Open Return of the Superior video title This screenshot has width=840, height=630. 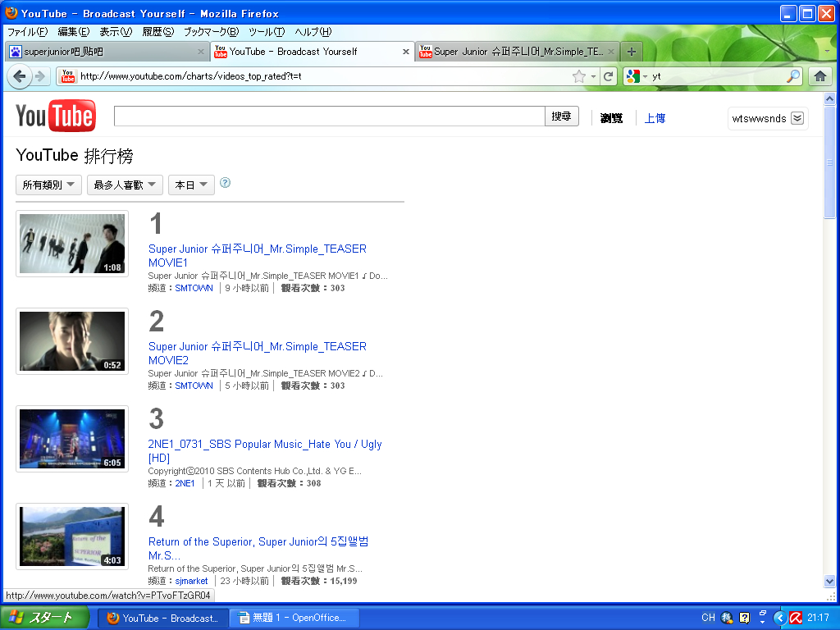(x=258, y=548)
